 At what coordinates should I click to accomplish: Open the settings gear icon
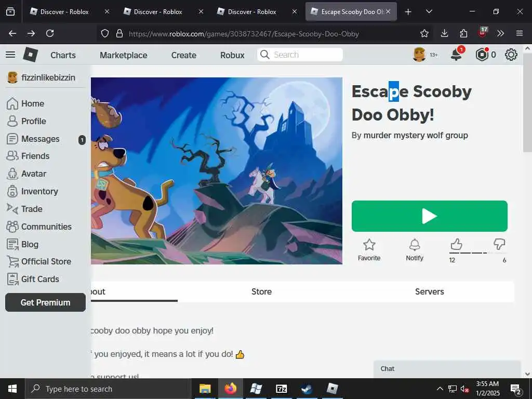tap(511, 55)
